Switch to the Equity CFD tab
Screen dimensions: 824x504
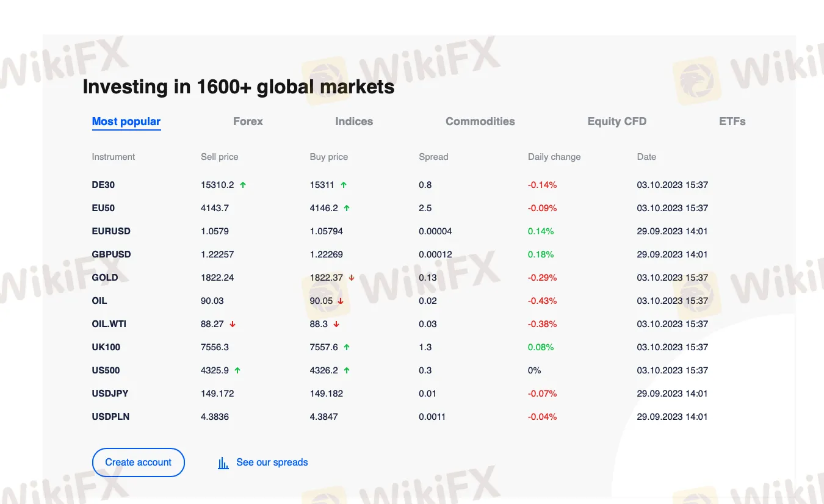pos(617,121)
